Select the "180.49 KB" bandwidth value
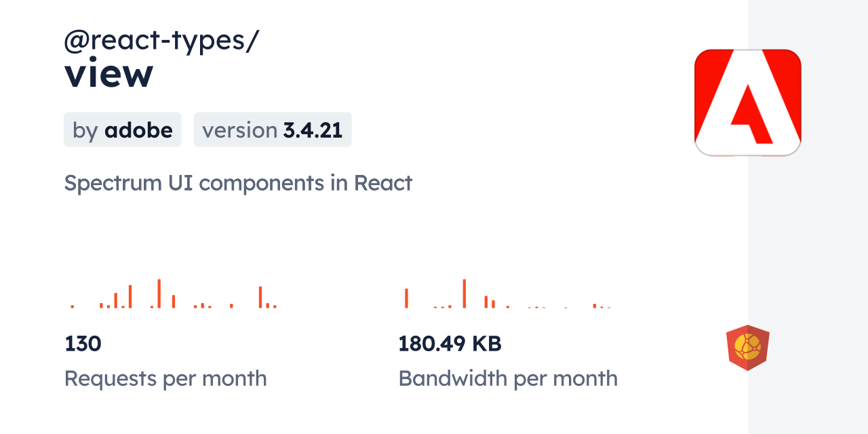 pos(450,344)
